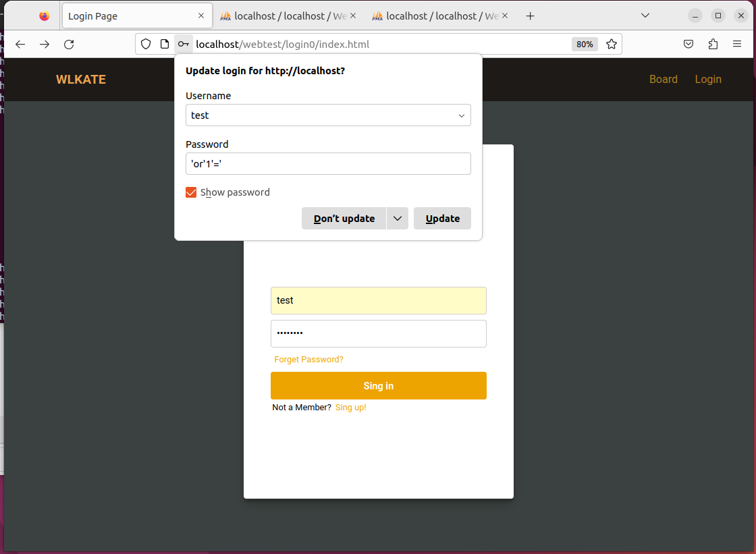Viewport: 756px width, 554px height.
Task: Open the Extensions puzzle icon
Action: 713,45
